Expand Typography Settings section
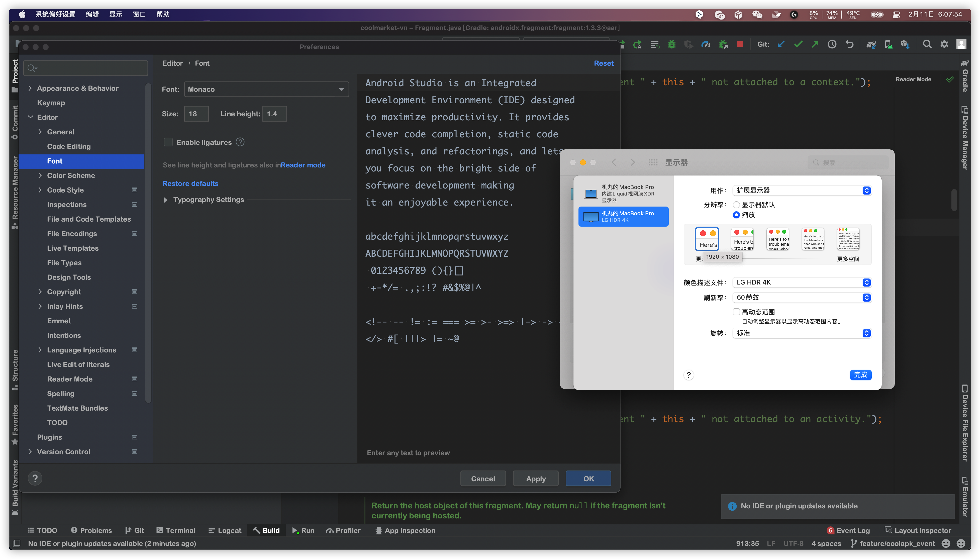Screen dimensions: 980x559 pos(165,200)
